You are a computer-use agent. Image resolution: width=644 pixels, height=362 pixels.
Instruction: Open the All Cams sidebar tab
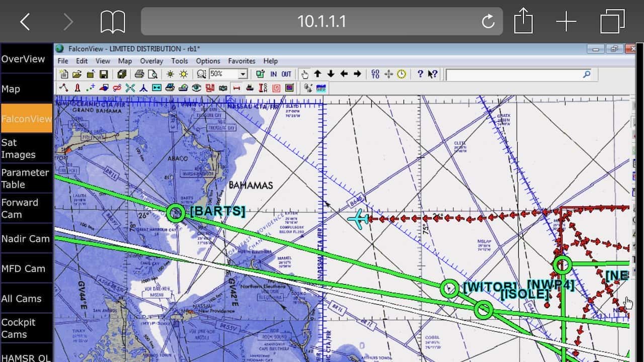pos(26,298)
